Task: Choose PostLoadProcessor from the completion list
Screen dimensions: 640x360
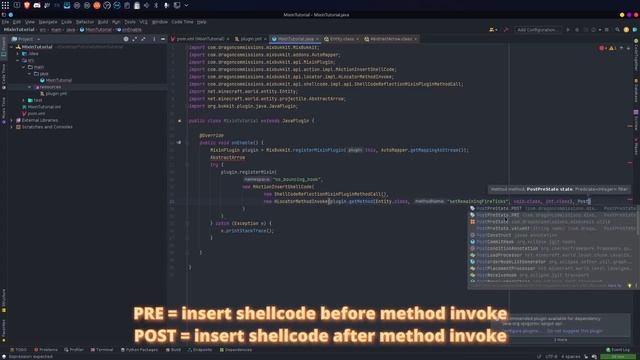Action: (553, 255)
